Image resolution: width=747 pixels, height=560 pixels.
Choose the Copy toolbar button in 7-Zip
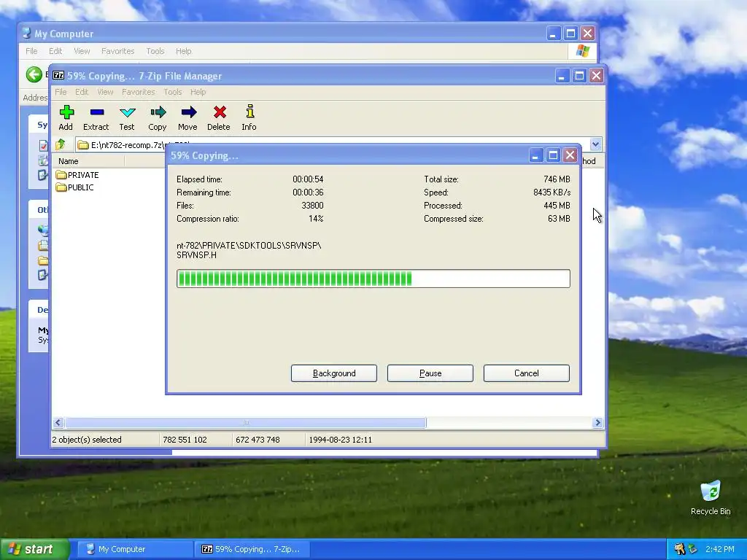[x=158, y=117]
